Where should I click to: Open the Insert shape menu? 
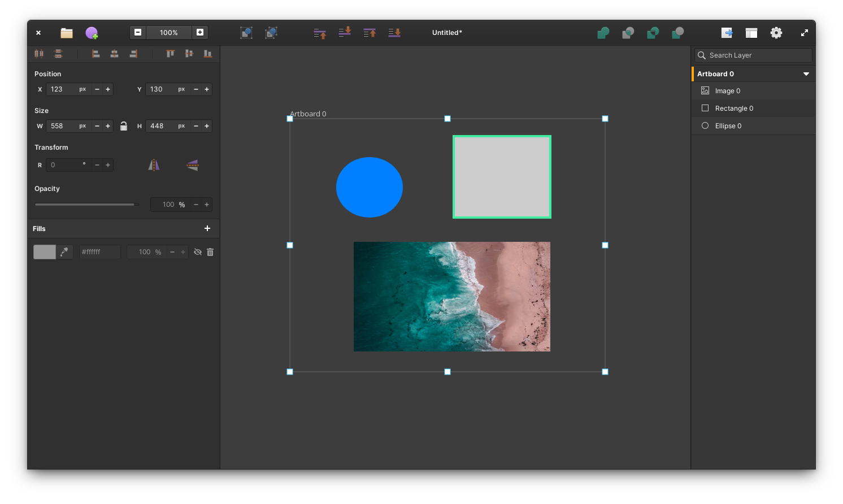tap(92, 33)
